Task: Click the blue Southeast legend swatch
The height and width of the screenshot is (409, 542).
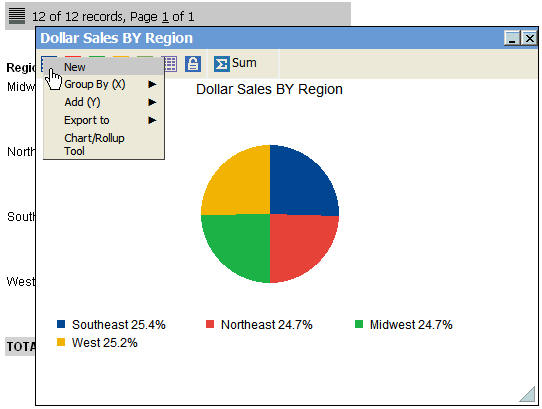Action: [61, 324]
